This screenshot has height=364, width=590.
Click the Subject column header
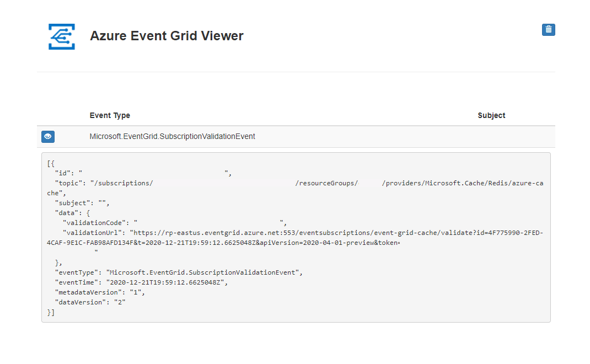click(x=491, y=115)
